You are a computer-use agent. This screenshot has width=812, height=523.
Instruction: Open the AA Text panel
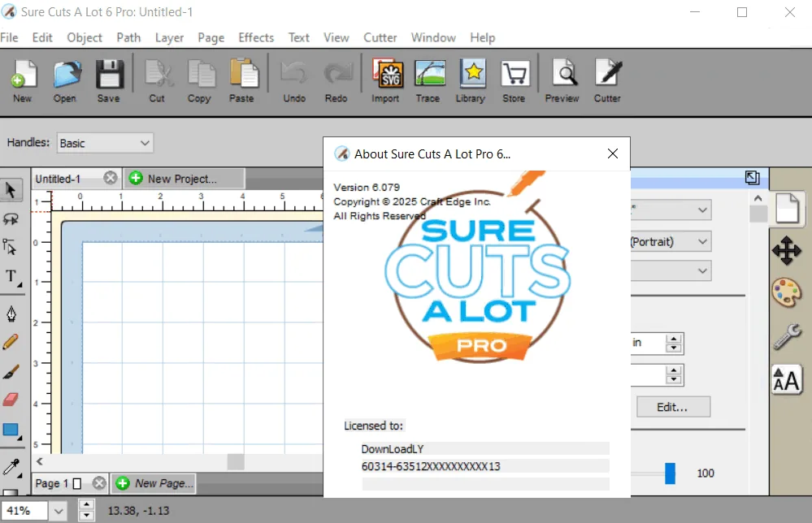tap(787, 380)
